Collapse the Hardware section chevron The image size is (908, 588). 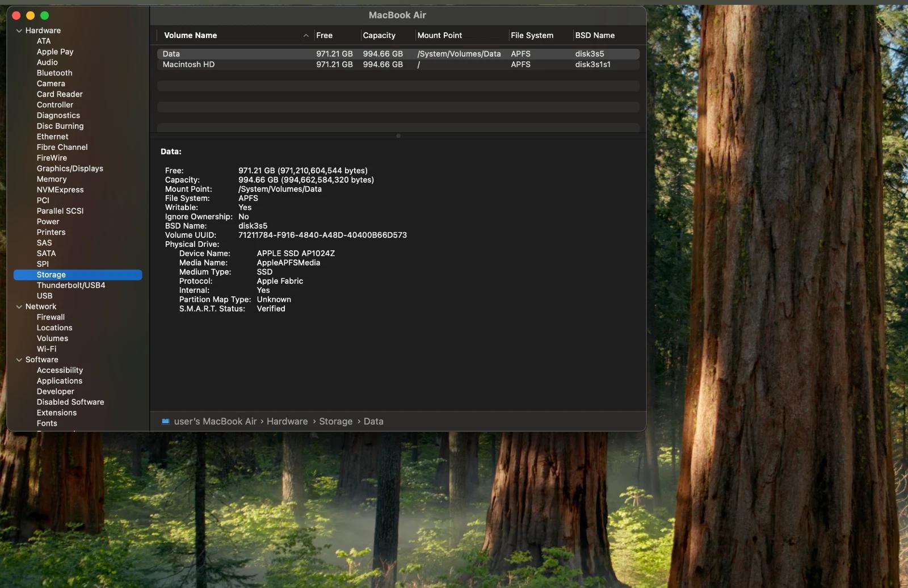point(19,31)
